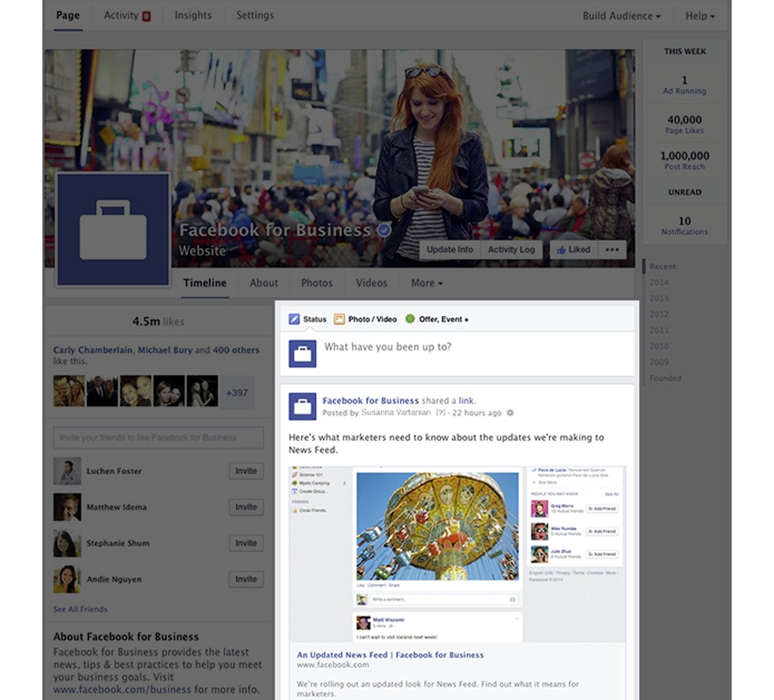Jump to 2014 on timeline

click(x=659, y=282)
